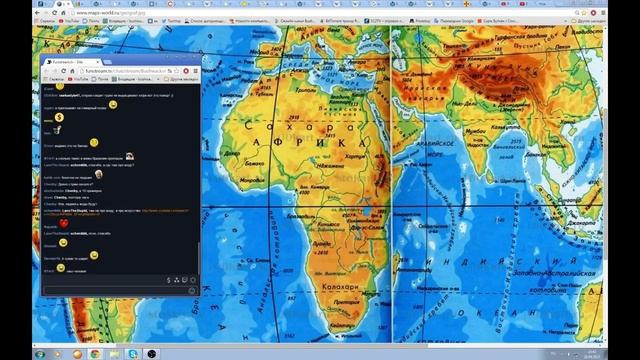Expand Другие закладки in the Funstream window
Screen dimensions: 640x360
click(181, 79)
